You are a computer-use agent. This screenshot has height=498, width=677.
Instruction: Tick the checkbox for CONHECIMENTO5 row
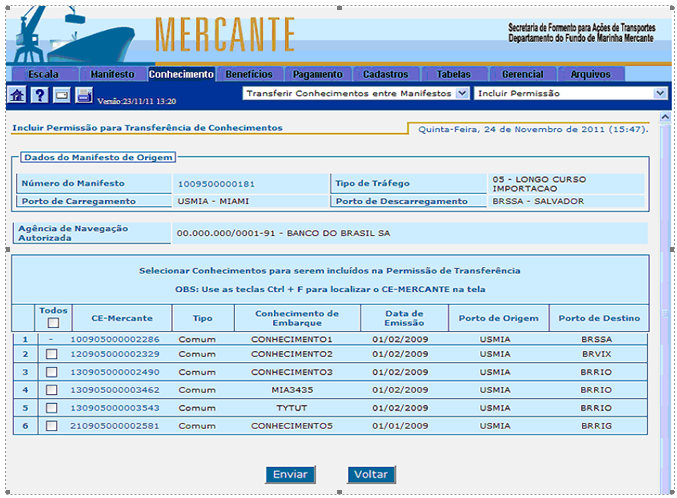pyautogui.click(x=52, y=426)
